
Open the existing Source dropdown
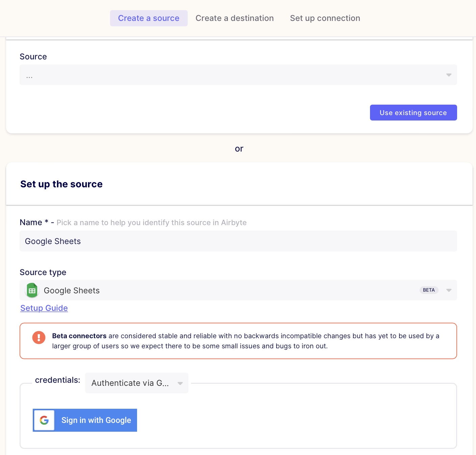pos(238,75)
